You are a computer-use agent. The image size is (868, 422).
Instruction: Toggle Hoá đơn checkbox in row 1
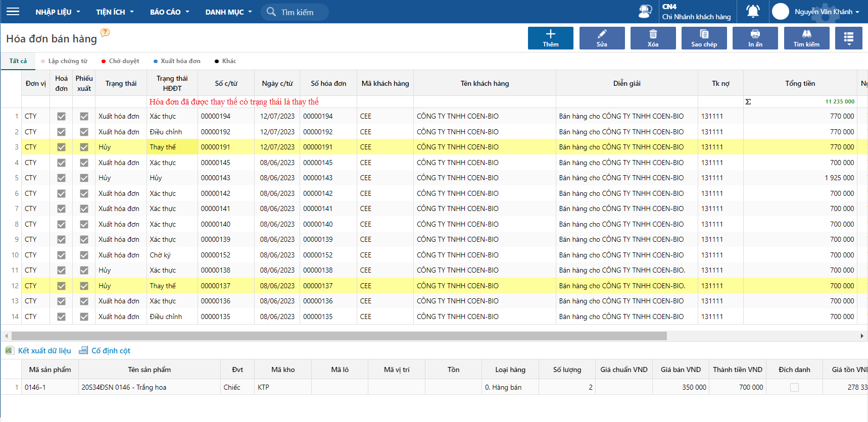click(61, 117)
